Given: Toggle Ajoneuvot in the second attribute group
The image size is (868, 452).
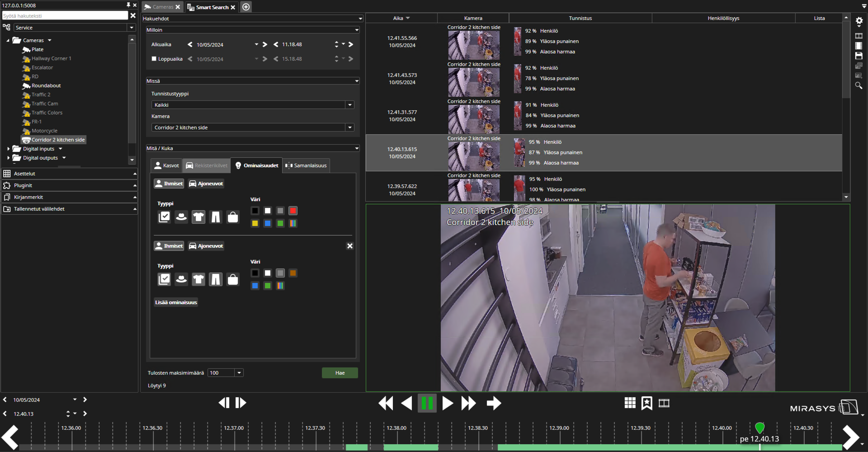Looking at the screenshot, I should click(206, 246).
